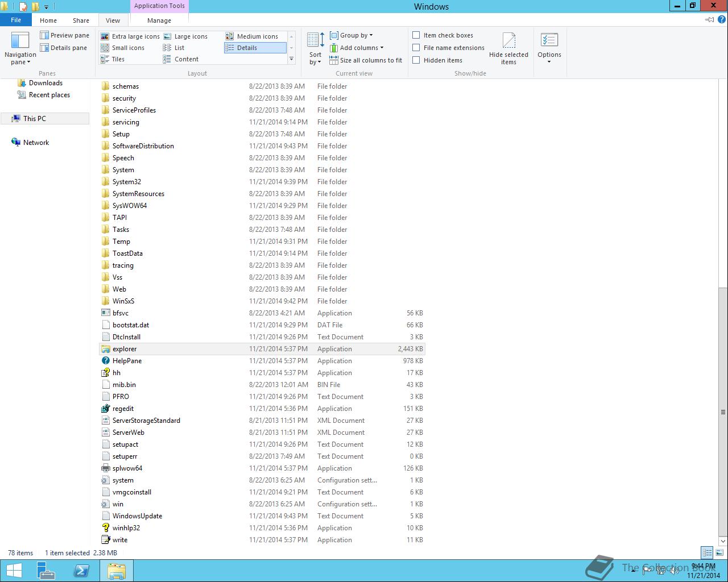728x582 pixels.
Task: Select the bfsvc application icon
Action: [x=105, y=313]
